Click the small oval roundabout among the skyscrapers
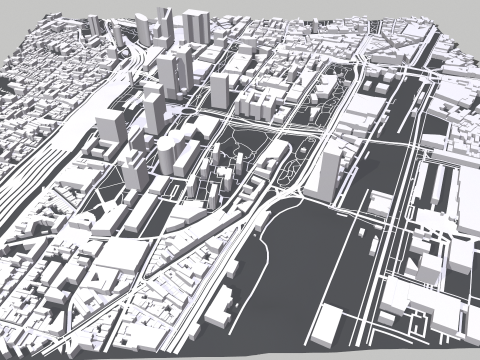This screenshot has width=480, height=360. 189,110
